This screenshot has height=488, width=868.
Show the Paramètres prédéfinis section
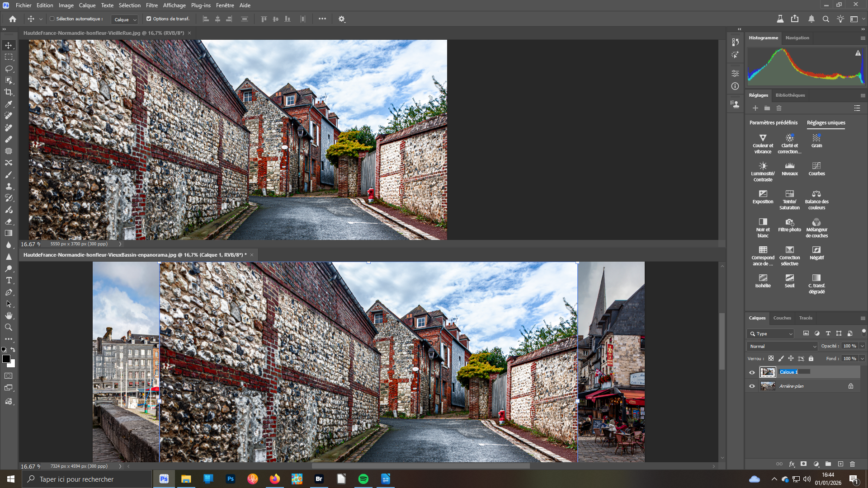coord(773,123)
